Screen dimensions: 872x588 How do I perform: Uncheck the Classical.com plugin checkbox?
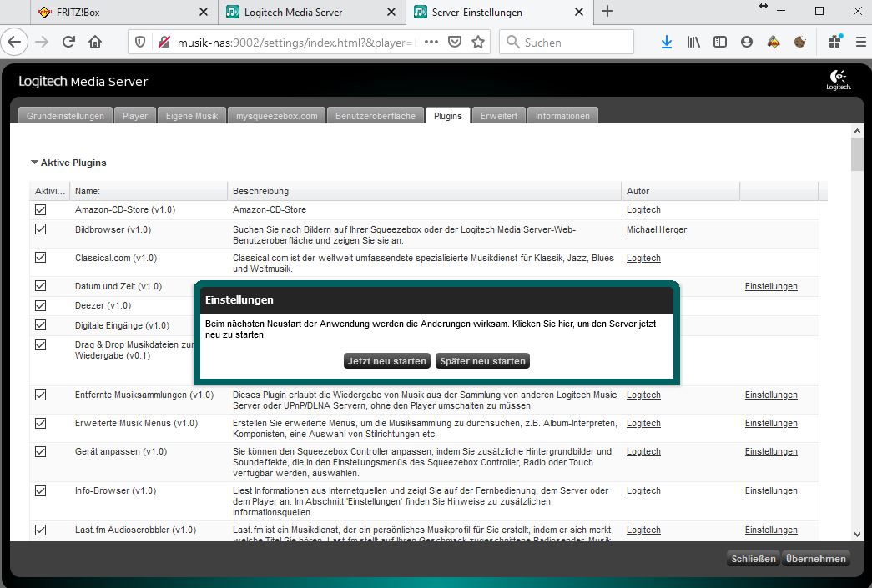pyautogui.click(x=41, y=258)
